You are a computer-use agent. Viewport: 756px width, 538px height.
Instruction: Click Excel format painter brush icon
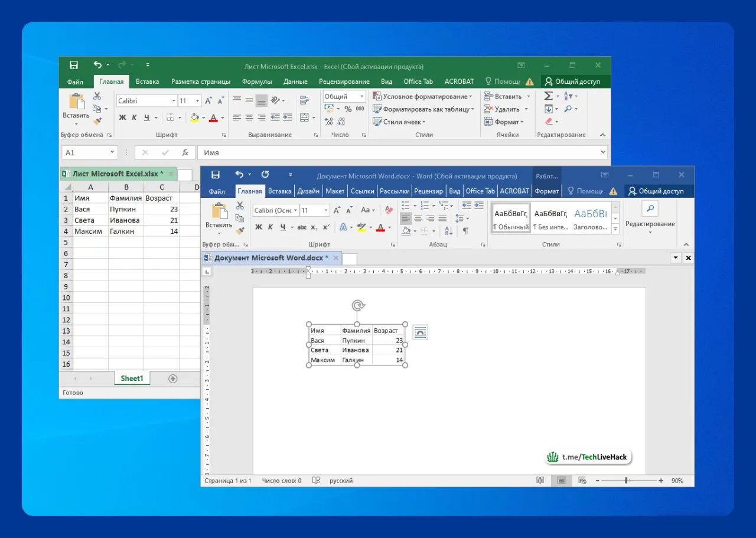(97, 121)
